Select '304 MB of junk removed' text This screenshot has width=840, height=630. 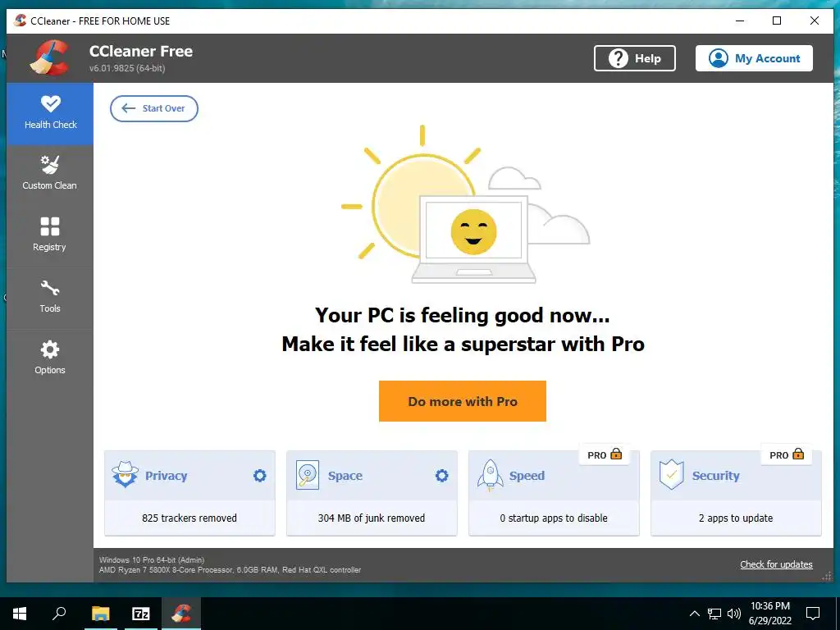(372, 518)
